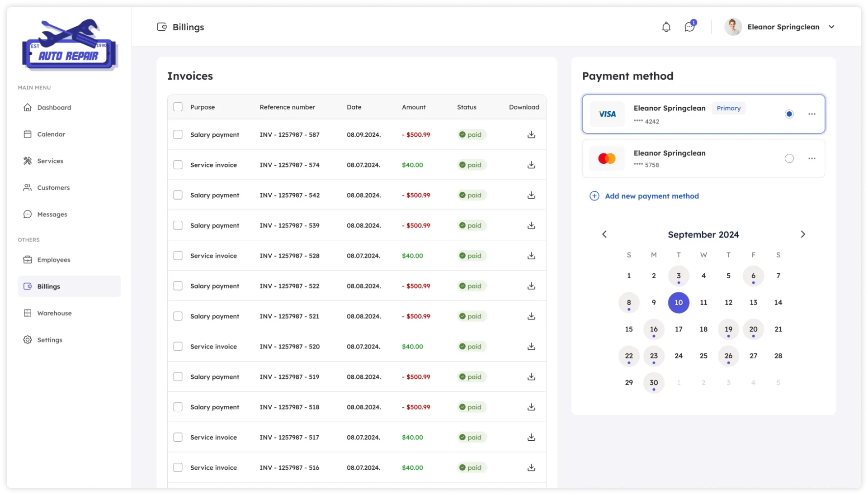Download the invoice ending 542
Viewport: 868px width, 495px height.
(531, 195)
